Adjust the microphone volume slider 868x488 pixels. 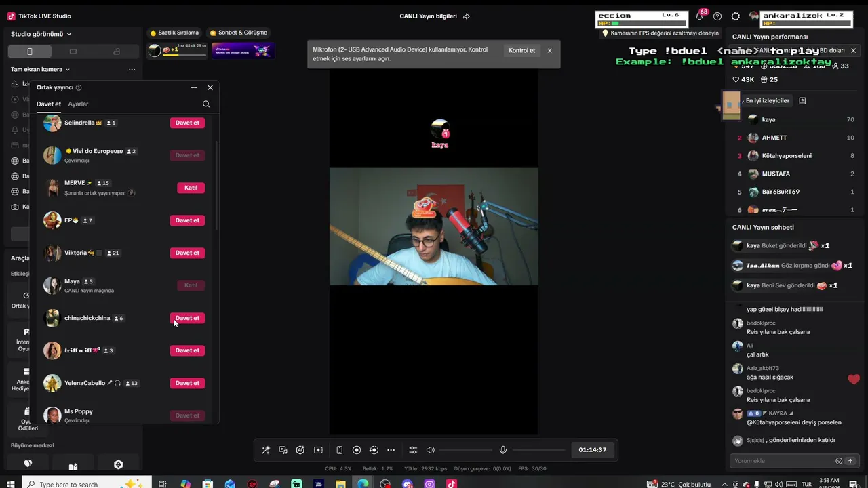(x=538, y=450)
